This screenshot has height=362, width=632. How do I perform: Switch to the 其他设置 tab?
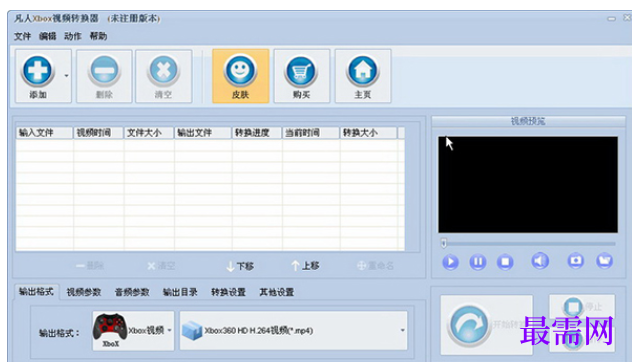click(x=276, y=292)
